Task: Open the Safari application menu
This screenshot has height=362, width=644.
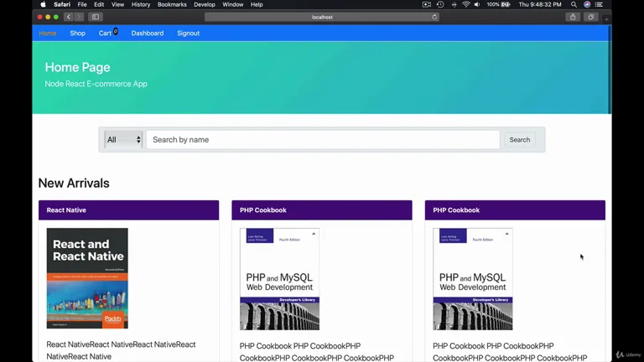Action: [x=62, y=4]
